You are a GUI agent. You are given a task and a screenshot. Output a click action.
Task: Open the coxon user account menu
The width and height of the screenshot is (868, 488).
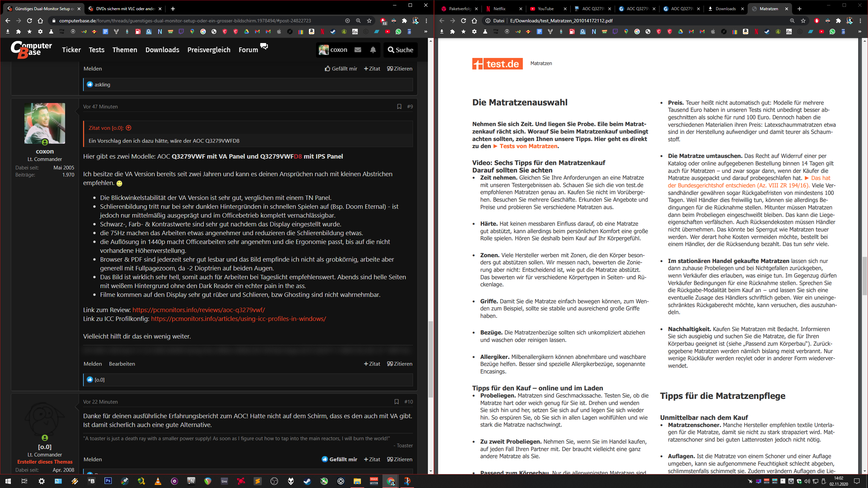tap(333, 50)
